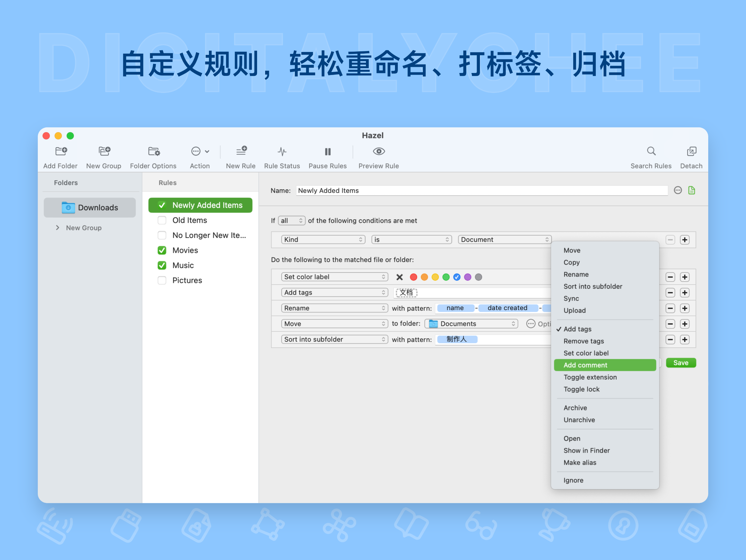
Task: Click the Detach icon
Action: click(x=691, y=151)
